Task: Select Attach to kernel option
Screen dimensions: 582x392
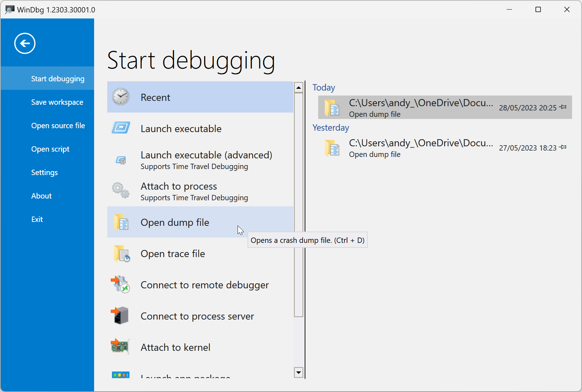Action: pyautogui.click(x=200, y=347)
